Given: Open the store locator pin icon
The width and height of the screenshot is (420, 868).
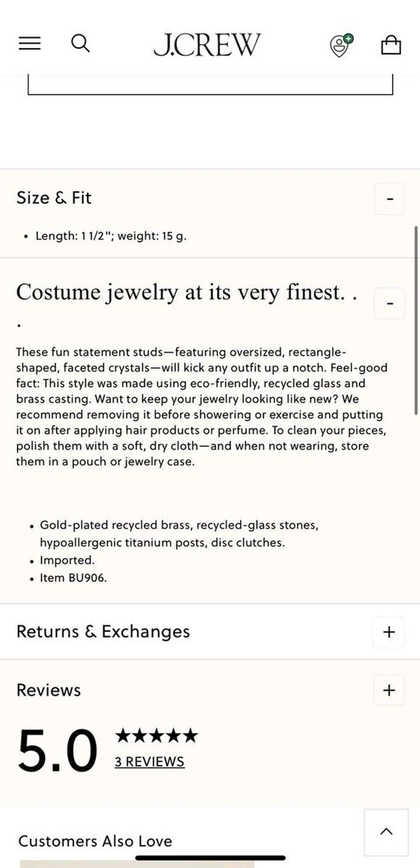Looking at the screenshot, I should point(341,46).
